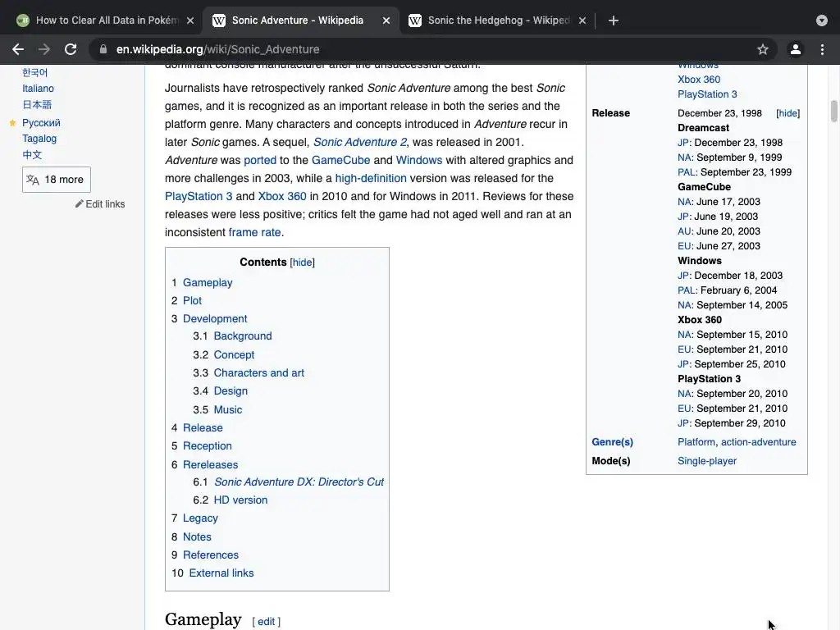Viewport: 840px width, 630px height.
Task: Open the Chrome three-dot menu
Action: 822,49
